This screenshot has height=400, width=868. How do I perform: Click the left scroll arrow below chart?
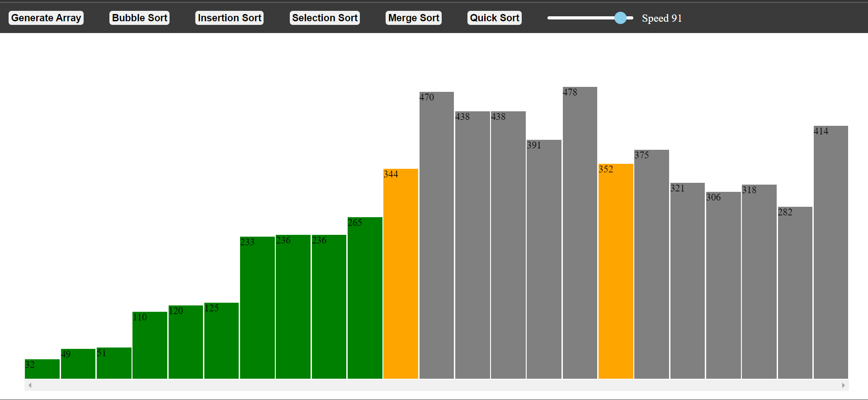pos(30,385)
